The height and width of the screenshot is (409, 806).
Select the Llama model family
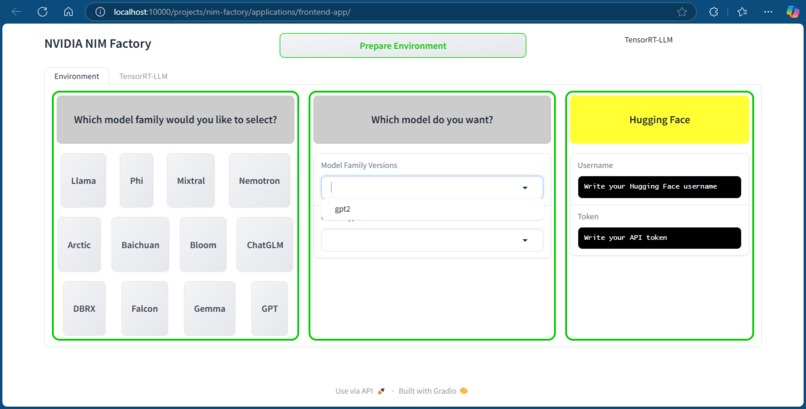pyautogui.click(x=83, y=180)
